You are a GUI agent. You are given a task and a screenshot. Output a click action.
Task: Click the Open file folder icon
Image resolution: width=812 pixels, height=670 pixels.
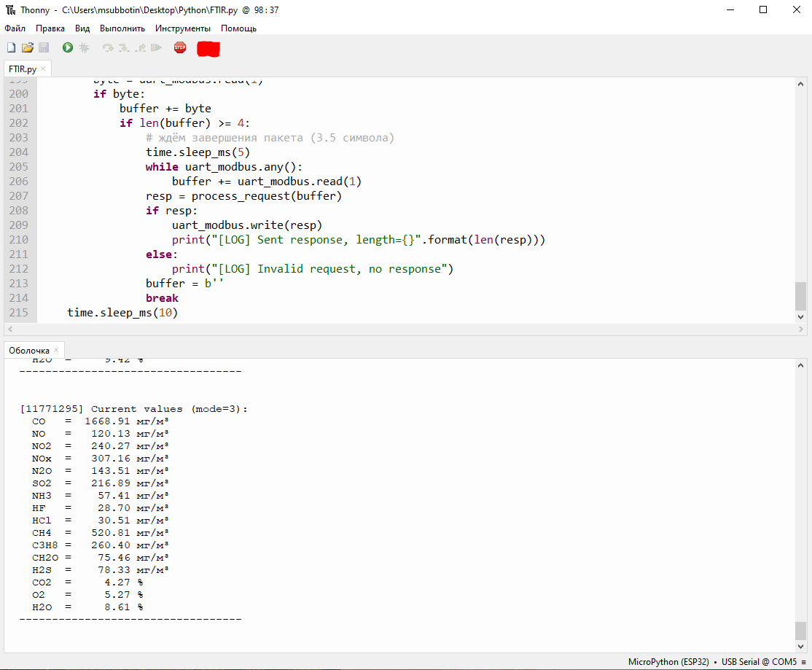28,48
